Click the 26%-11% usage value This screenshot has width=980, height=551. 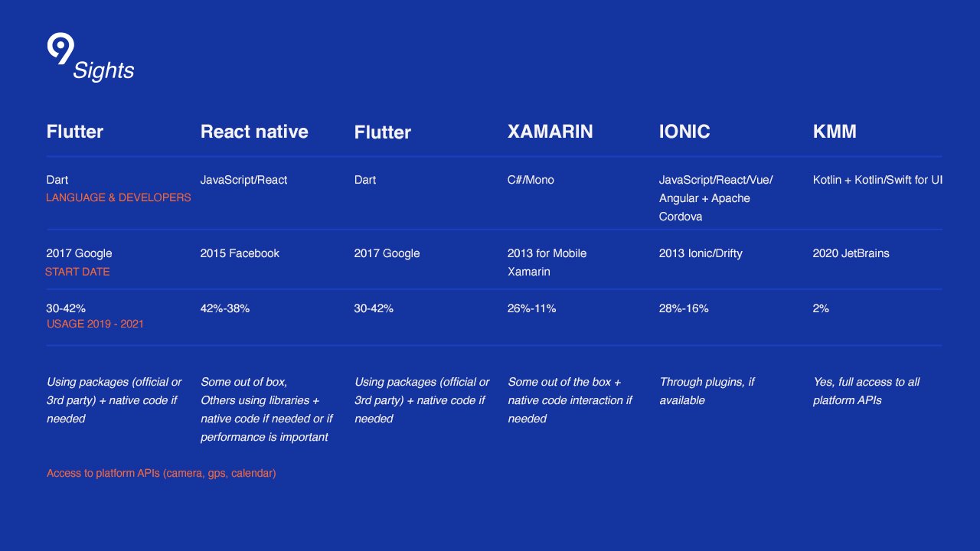pos(531,308)
